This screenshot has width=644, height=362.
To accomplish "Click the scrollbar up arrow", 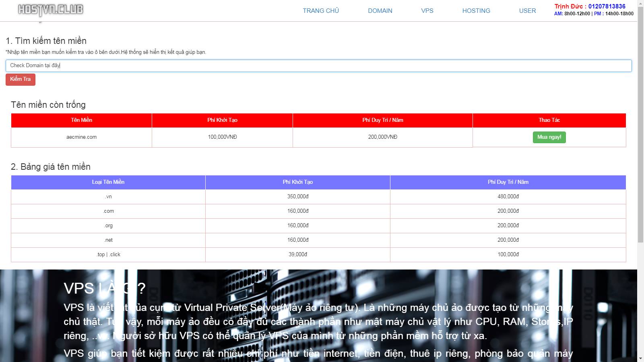I will click(640, 3).
